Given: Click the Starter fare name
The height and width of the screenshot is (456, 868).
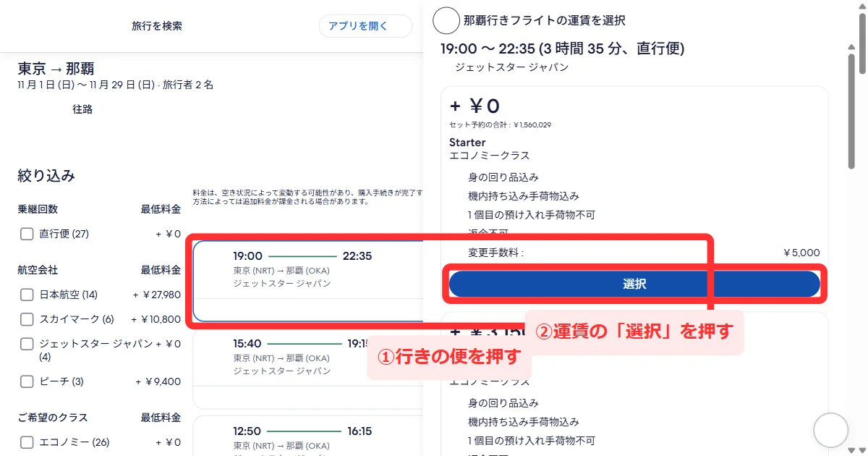Looking at the screenshot, I should (467, 142).
